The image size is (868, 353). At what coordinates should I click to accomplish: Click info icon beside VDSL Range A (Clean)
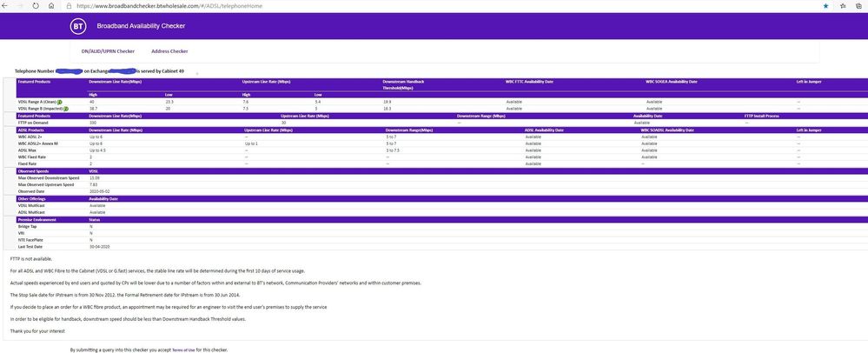[59, 102]
